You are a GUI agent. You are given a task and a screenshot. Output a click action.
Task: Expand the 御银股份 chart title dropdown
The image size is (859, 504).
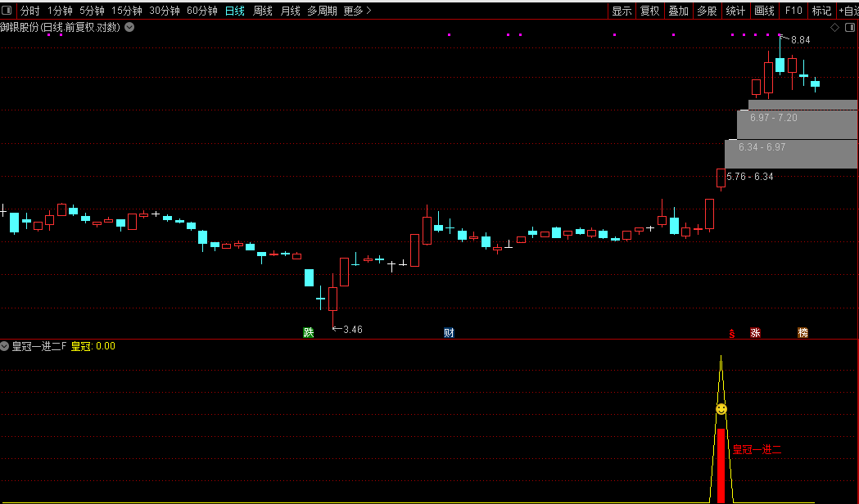click(x=130, y=27)
